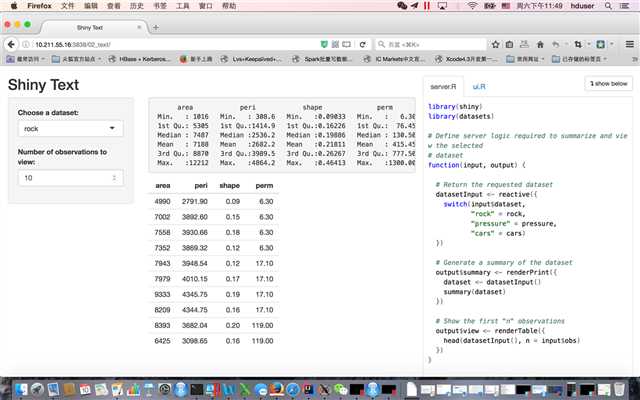This screenshot has width=640, height=400.
Task: Open the Firefox application menu
Action: 39,6
